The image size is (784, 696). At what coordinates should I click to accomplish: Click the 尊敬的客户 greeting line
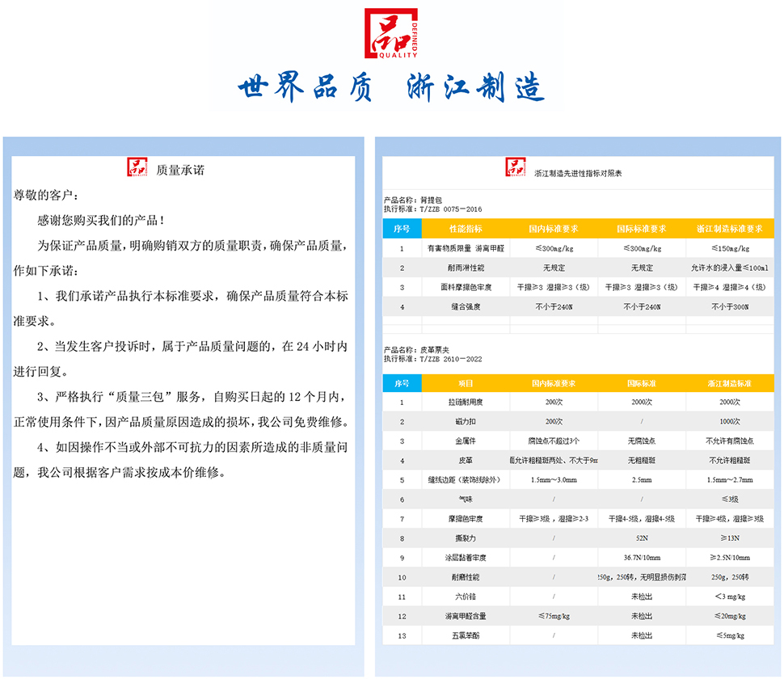pos(44,196)
